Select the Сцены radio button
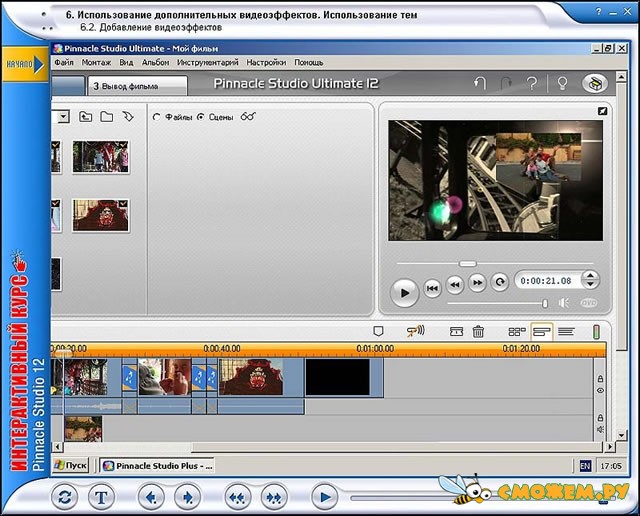The width and height of the screenshot is (640, 516). [201, 117]
